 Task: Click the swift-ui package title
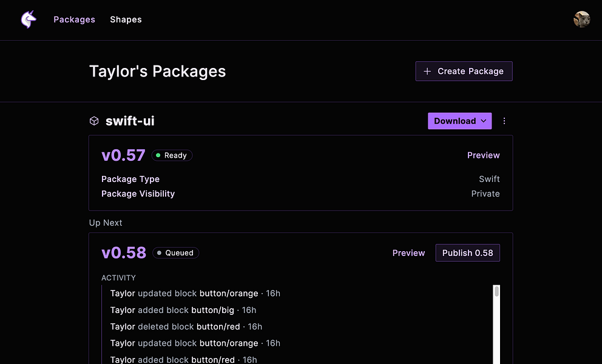click(130, 121)
